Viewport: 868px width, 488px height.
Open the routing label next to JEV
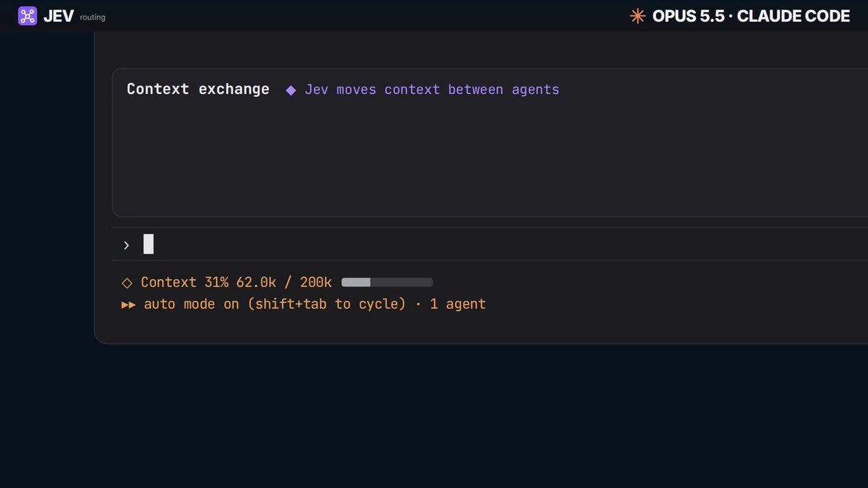pos(93,17)
